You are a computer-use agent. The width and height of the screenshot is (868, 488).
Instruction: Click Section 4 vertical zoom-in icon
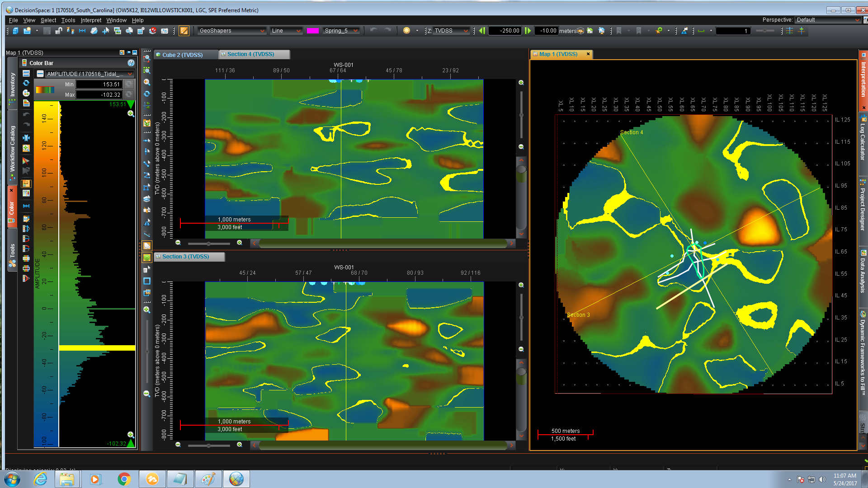[x=521, y=83]
